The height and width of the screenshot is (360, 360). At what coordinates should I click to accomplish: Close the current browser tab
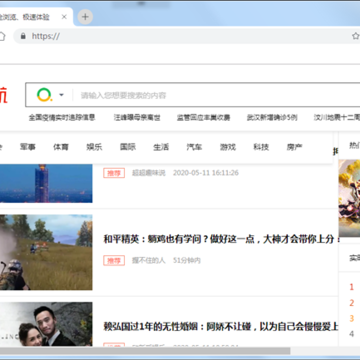(64, 17)
